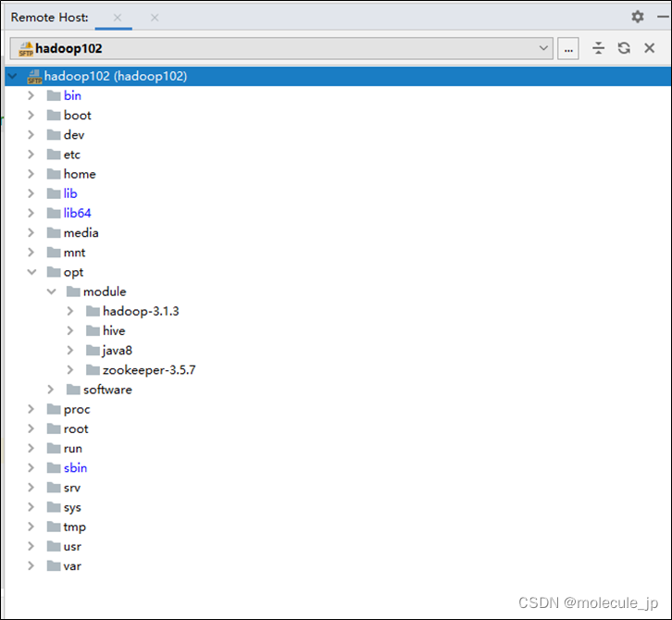The height and width of the screenshot is (620, 672).
Task: Select the etc directory name
Action: pos(72,155)
